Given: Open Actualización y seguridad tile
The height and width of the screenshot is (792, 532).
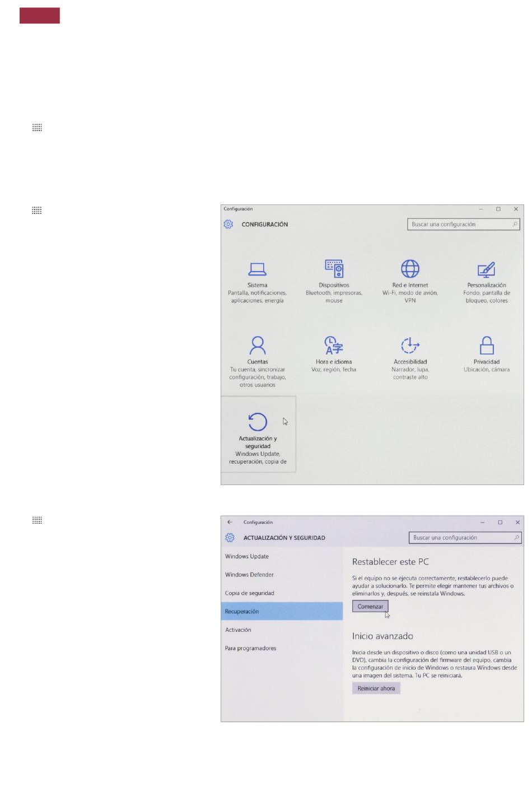Looking at the screenshot, I should pos(258,435).
